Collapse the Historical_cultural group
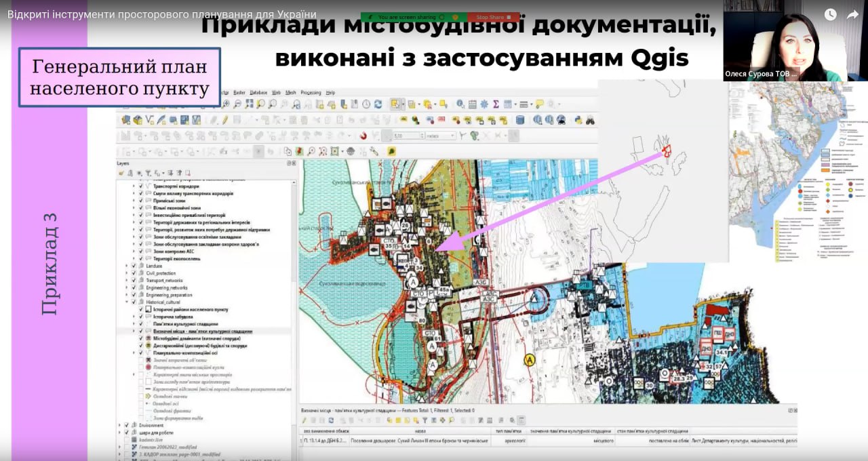Screen dimensions: 868x461 (126, 302)
